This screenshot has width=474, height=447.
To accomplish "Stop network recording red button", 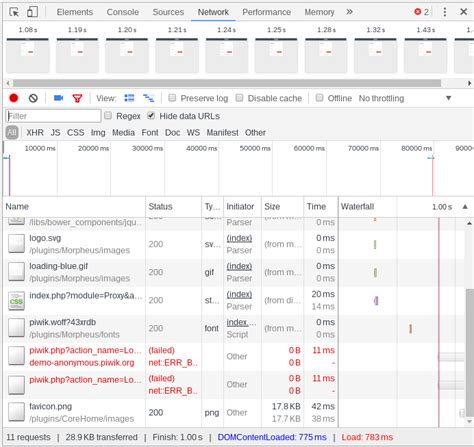I will point(14,98).
